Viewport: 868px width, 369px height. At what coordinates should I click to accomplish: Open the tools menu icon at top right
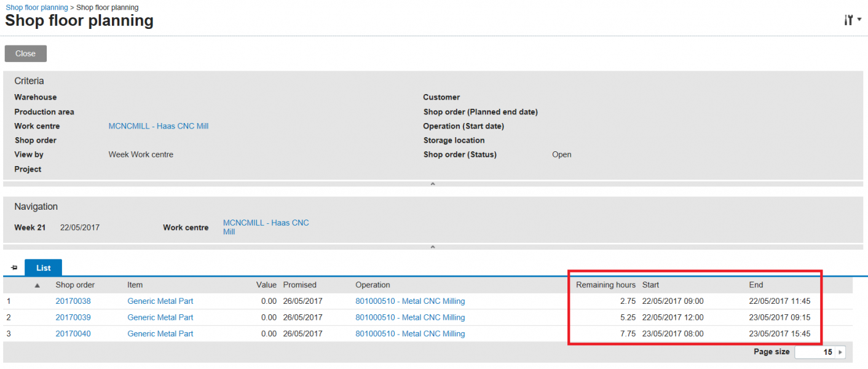tap(851, 20)
